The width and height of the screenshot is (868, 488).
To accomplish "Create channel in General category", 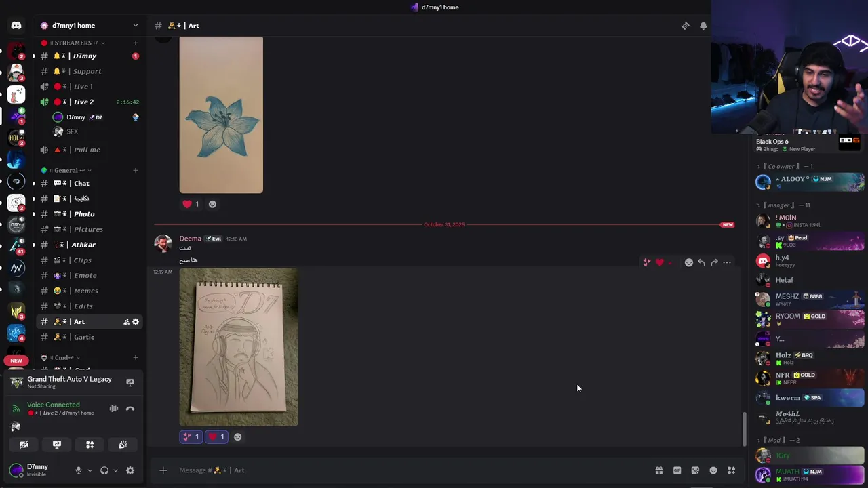I will point(136,170).
